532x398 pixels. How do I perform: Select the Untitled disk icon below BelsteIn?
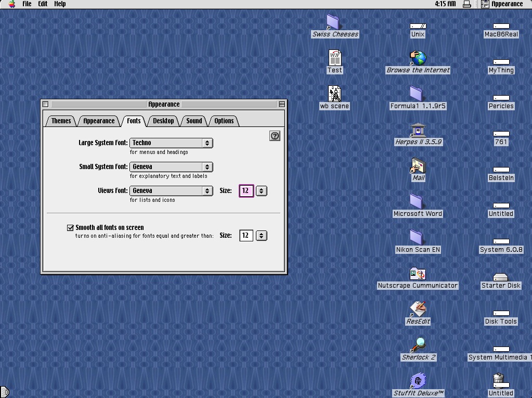(501, 206)
